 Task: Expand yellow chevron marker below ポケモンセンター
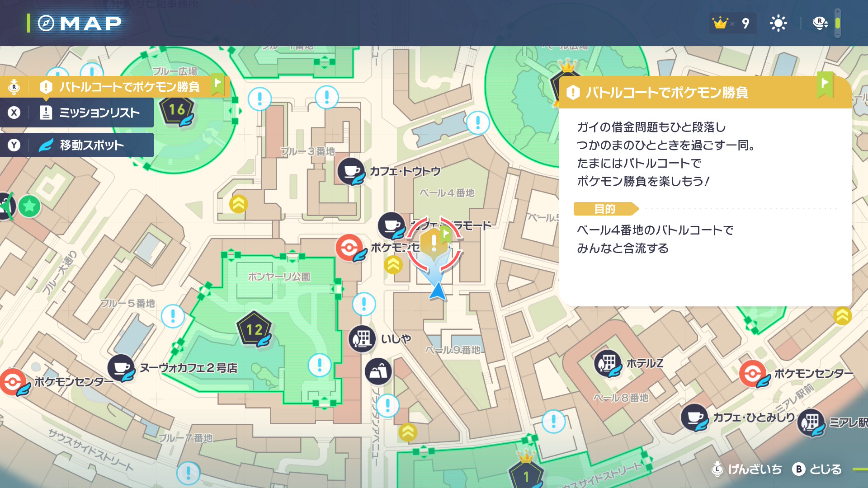(x=393, y=265)
